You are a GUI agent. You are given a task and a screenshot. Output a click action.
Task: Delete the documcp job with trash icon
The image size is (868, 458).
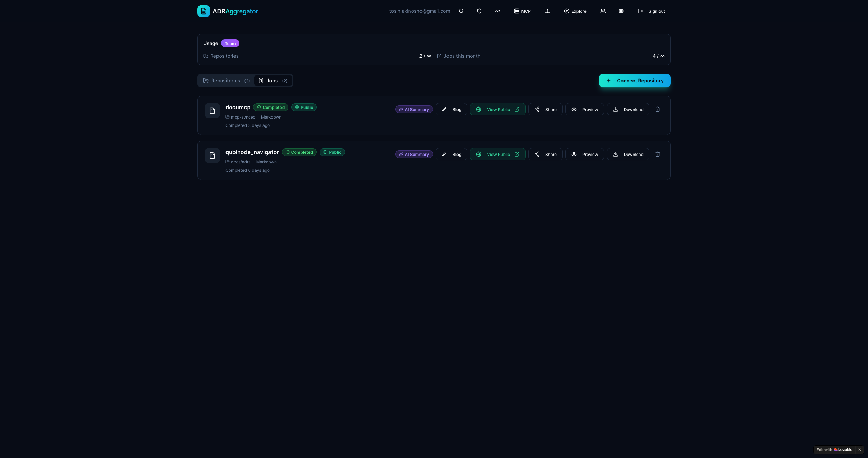pyautogui.click(x=657, y=109)
